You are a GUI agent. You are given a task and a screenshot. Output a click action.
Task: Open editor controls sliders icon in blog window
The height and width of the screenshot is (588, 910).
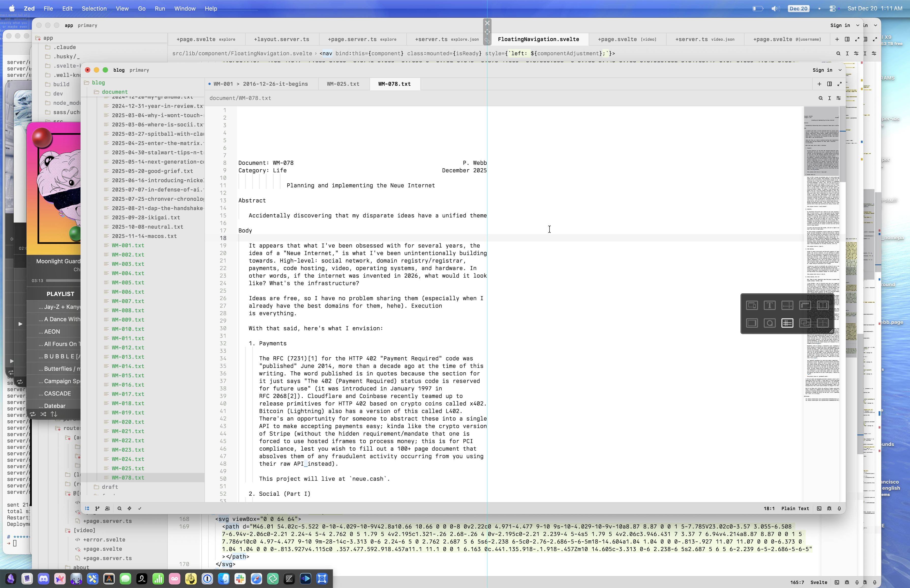click(839, 98)
